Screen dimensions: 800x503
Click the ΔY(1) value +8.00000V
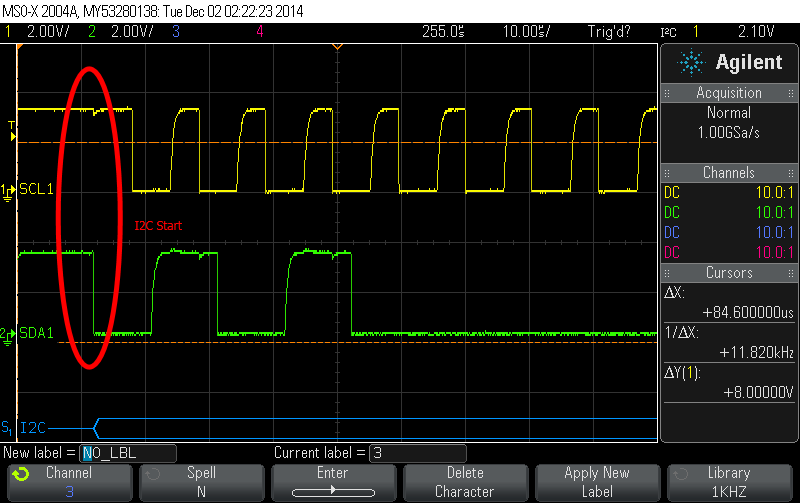point(759,392)
